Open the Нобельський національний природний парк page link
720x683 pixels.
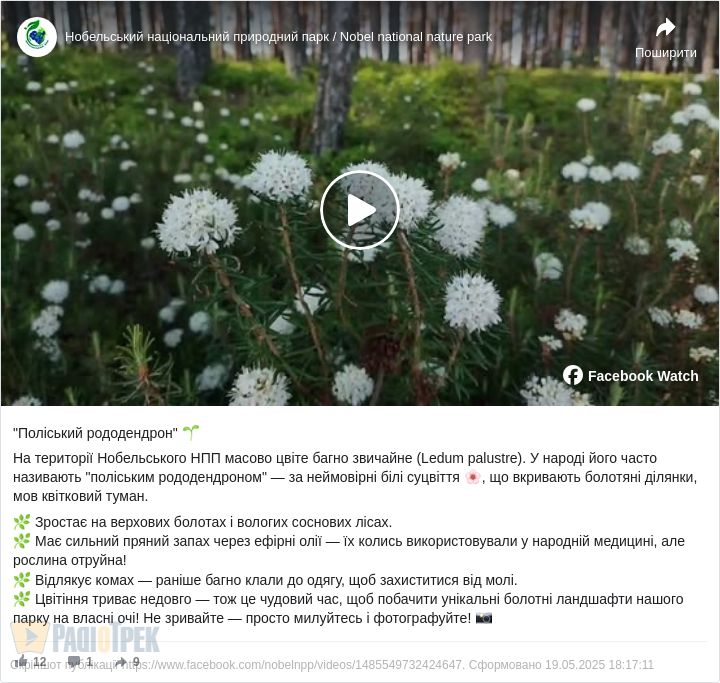[278, 37]
